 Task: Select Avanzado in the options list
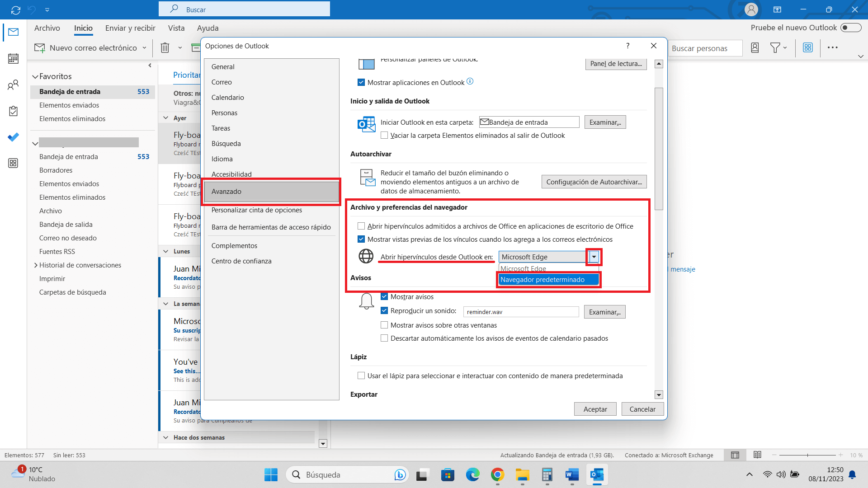tap(272, 192)
